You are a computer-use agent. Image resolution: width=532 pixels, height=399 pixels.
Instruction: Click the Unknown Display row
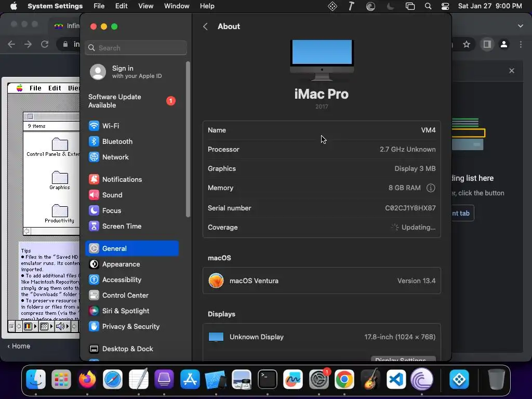(322, 337)
